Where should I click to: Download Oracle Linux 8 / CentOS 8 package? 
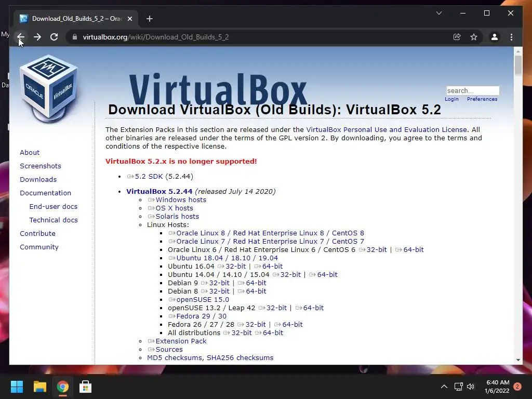click(270, 233)
